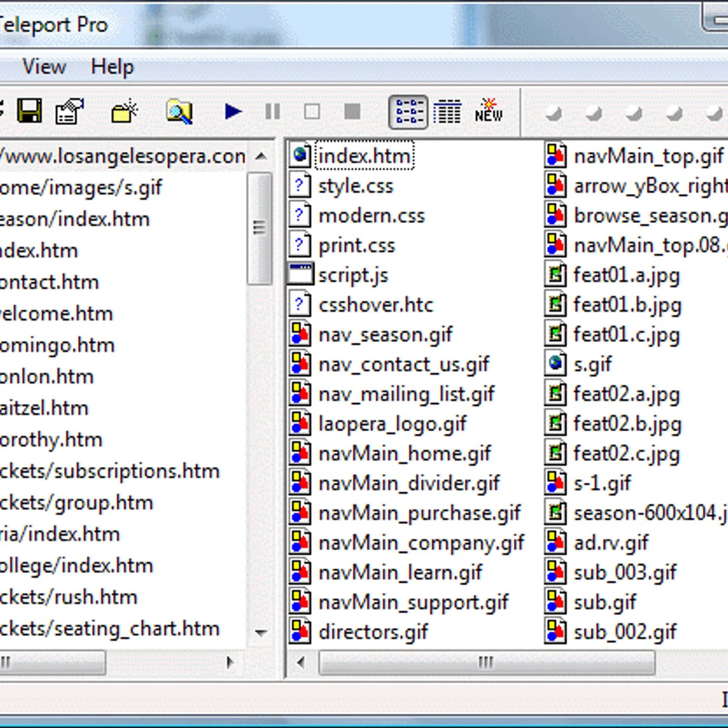Screen dimensions: 728x728
Task: Open the Help menu
Action: point(112,67)
